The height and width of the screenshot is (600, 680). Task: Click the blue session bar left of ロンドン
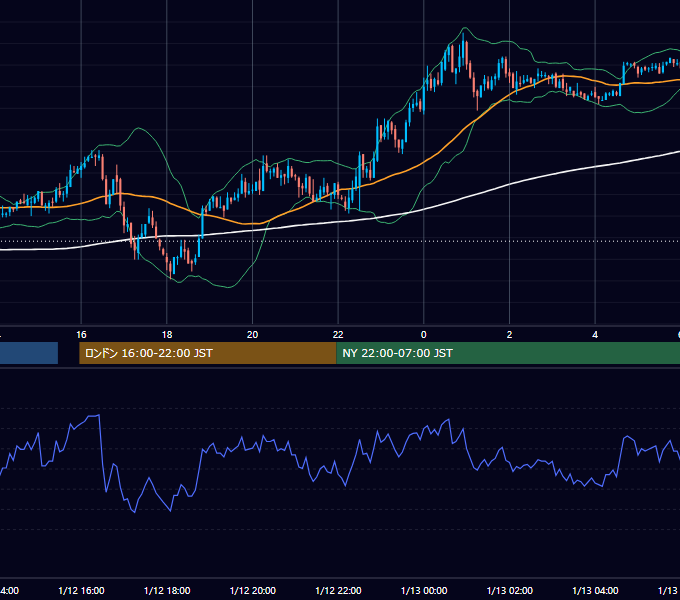[29, 353]
